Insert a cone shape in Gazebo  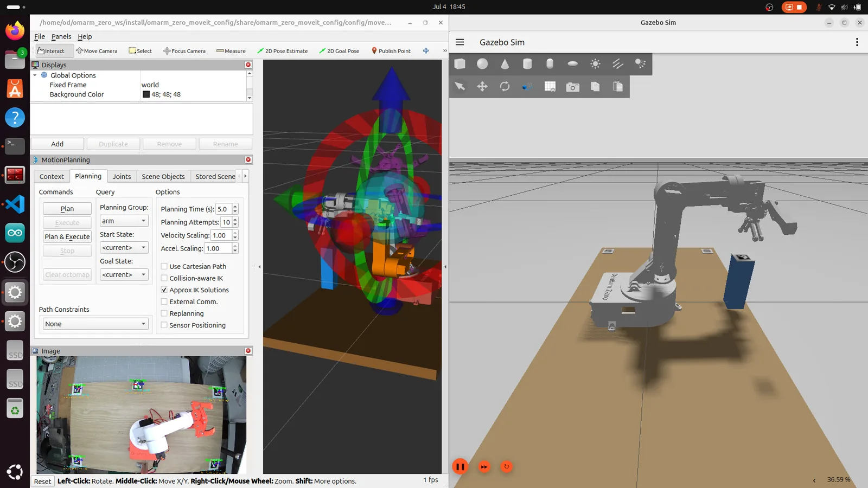[505, 64]
